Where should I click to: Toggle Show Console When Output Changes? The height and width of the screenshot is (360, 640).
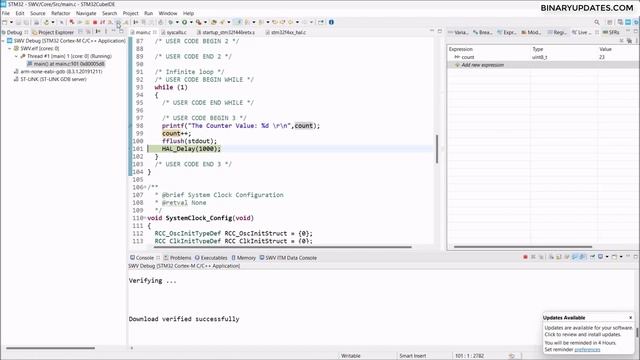(574, 257)
